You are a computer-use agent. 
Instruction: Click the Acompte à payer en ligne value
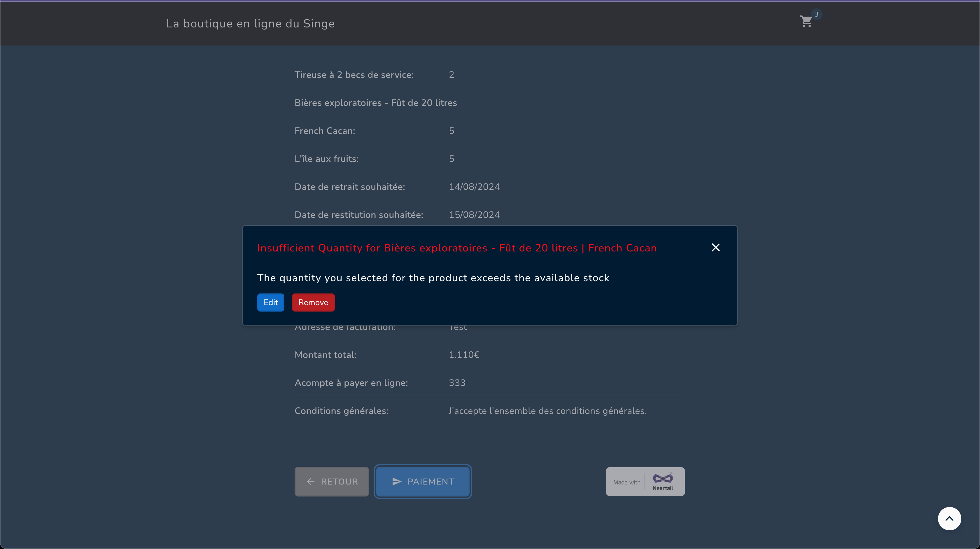[457, 383]
